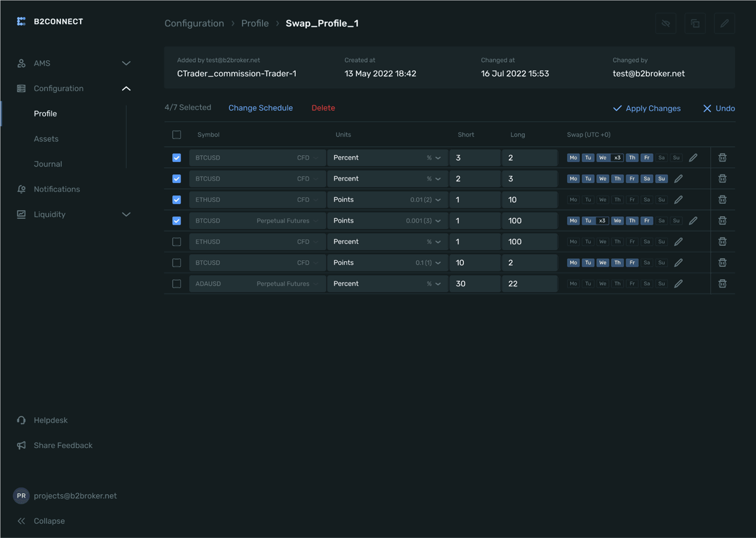This screenshot has width=756, height=538.
Task: Uncheck ETHUSD Points row checkbox
Action: (177, 199)
